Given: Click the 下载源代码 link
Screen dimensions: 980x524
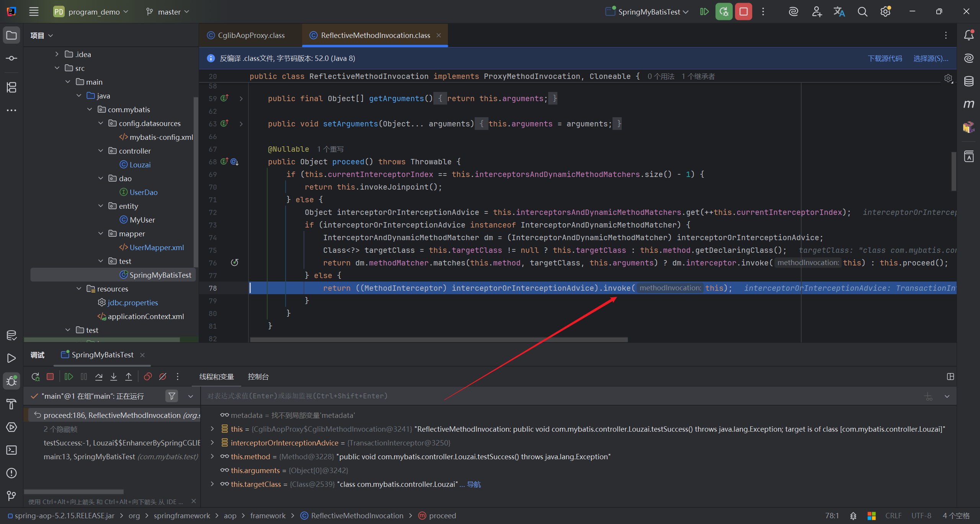Looking at the screenshot, I should pyautogui.click(x=885, y=58).
